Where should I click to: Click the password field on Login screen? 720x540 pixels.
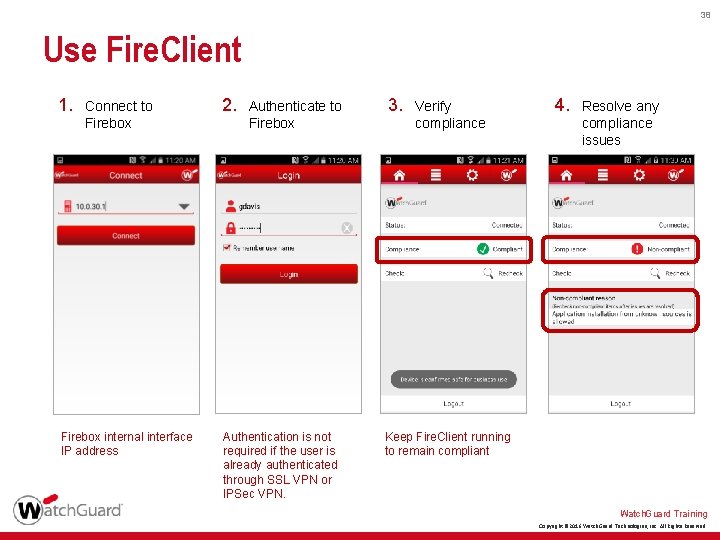point(288,228)
